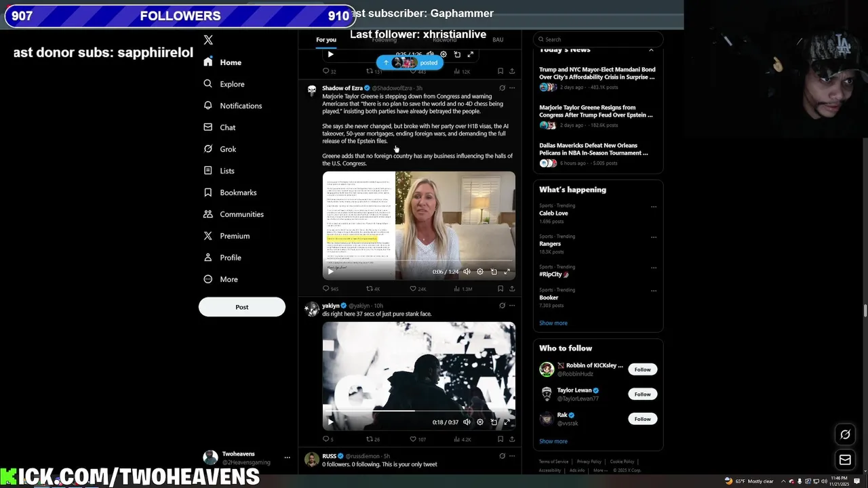Screen dimensions: 868x488
Task: Open the floating Grok button
Action: tap(845, 434)
